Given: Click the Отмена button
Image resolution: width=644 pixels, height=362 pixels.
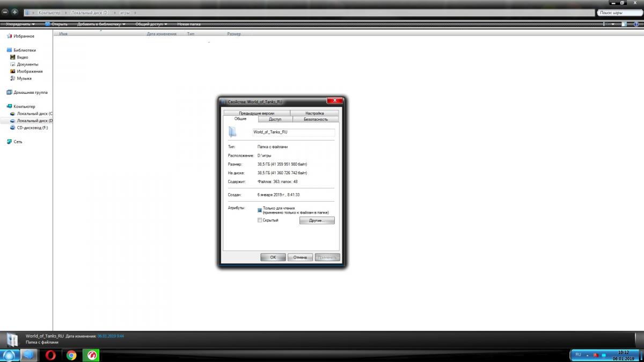Looking at the screenshot, I should coord(300,257).
